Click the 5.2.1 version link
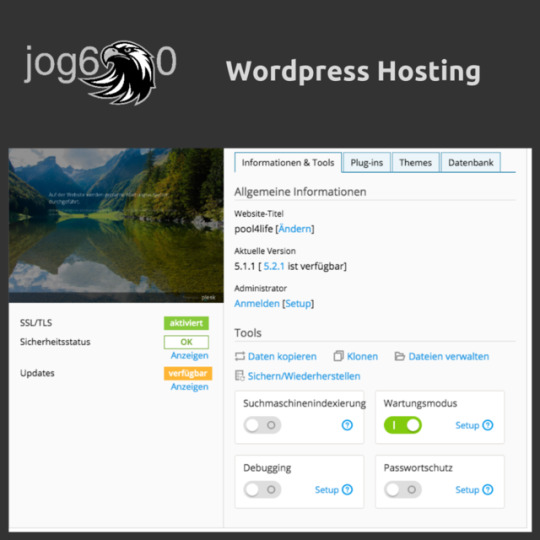Viewport: 540px width, 540px height. (x=274, y=267)
